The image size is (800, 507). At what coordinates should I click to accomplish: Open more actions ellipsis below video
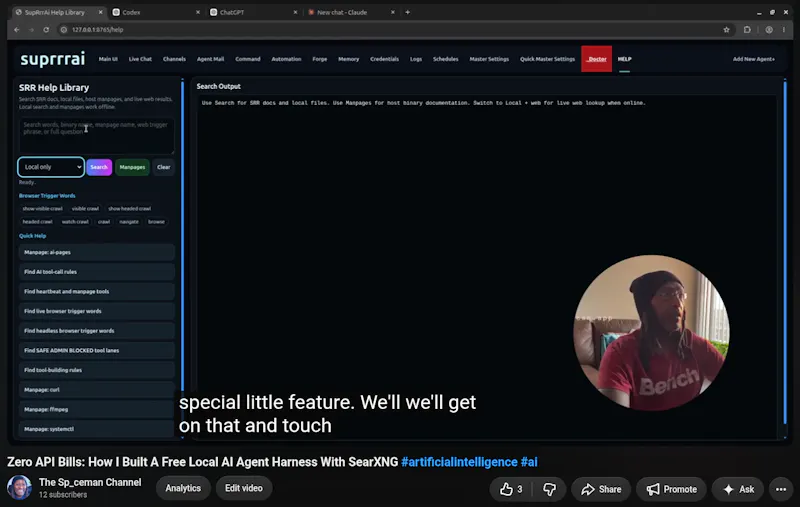(781, 489)
